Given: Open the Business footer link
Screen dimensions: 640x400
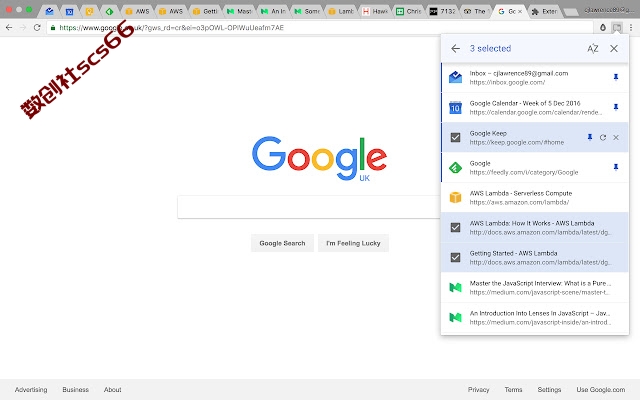Looking at the screenshot, I should click(x=76, y=390).
